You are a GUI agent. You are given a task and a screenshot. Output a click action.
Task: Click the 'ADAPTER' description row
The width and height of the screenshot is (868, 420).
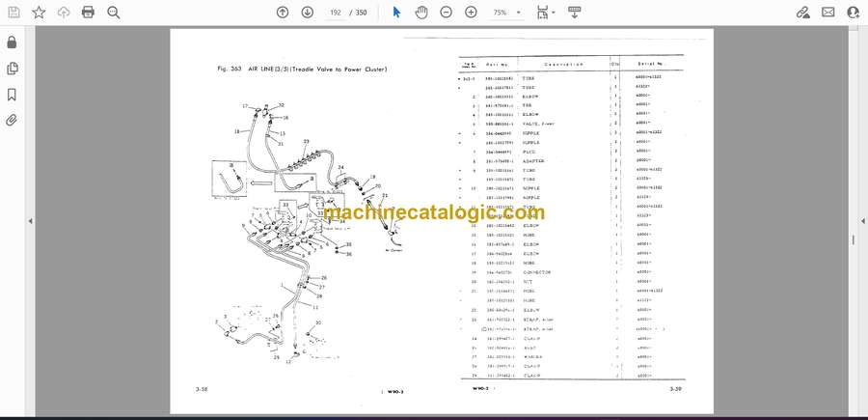533,160
